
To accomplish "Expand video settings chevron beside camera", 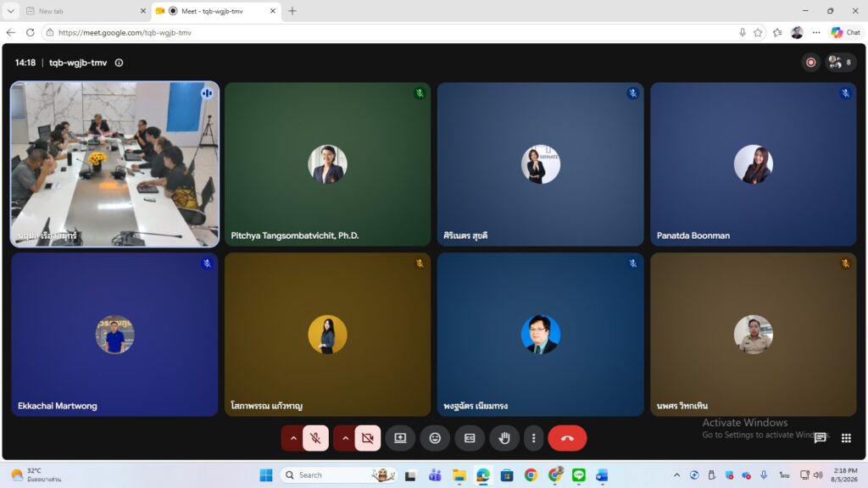I will [345, 438].
